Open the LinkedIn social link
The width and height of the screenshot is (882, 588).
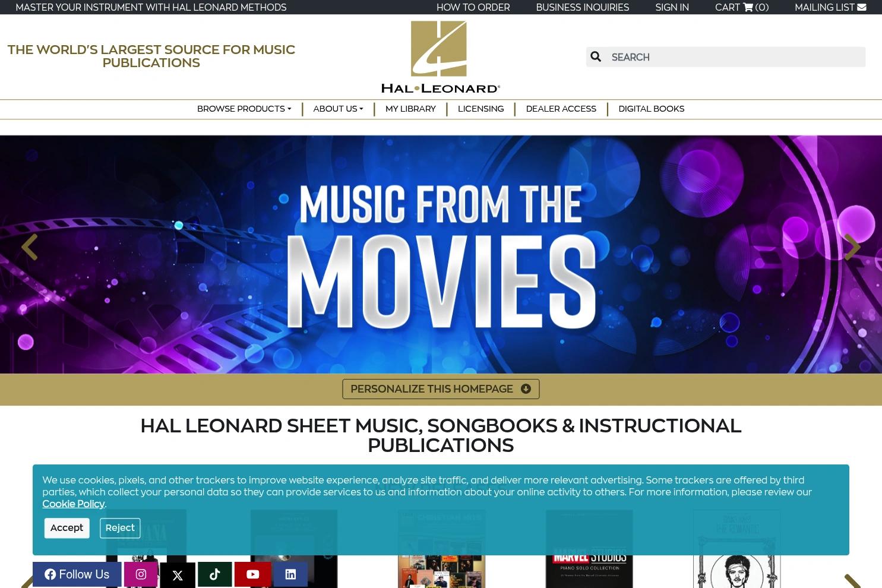pyautogui.click(x=290, y=574)
